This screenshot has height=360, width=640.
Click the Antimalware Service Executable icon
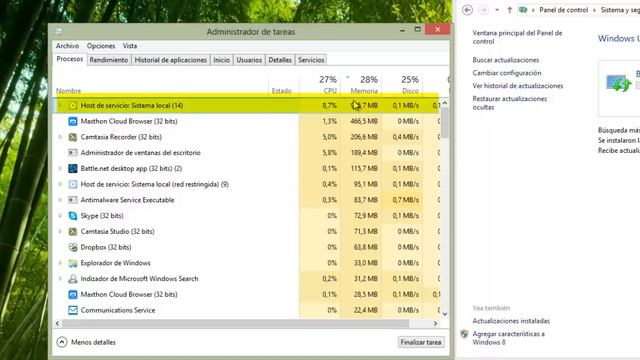pyautogui.click(x=73, y=200)
